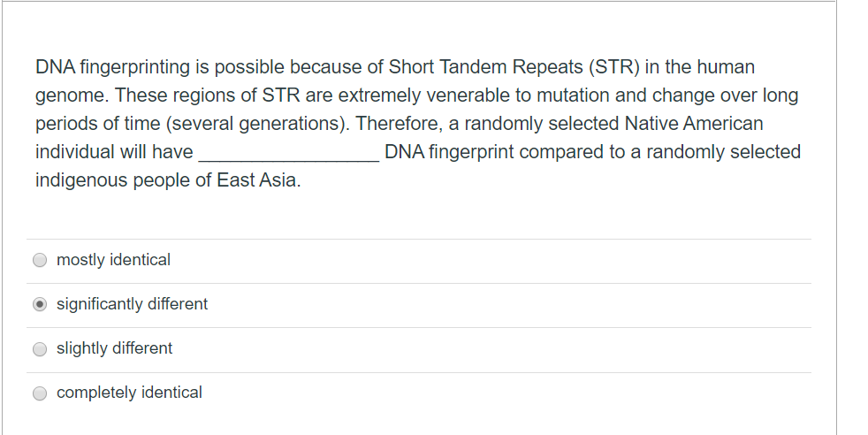Click the "significantly different" answer text
The width and height of the screenshot is (868, 435).
132,304
